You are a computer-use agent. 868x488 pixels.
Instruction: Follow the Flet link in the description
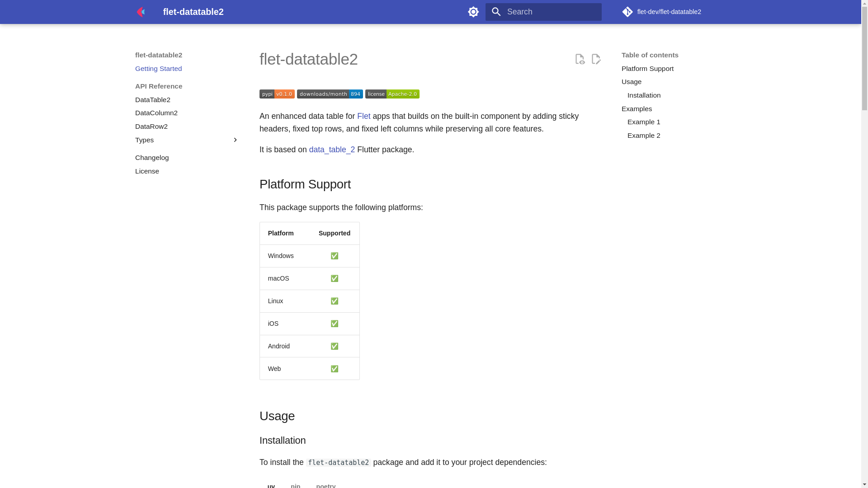[x=364, y=116]
